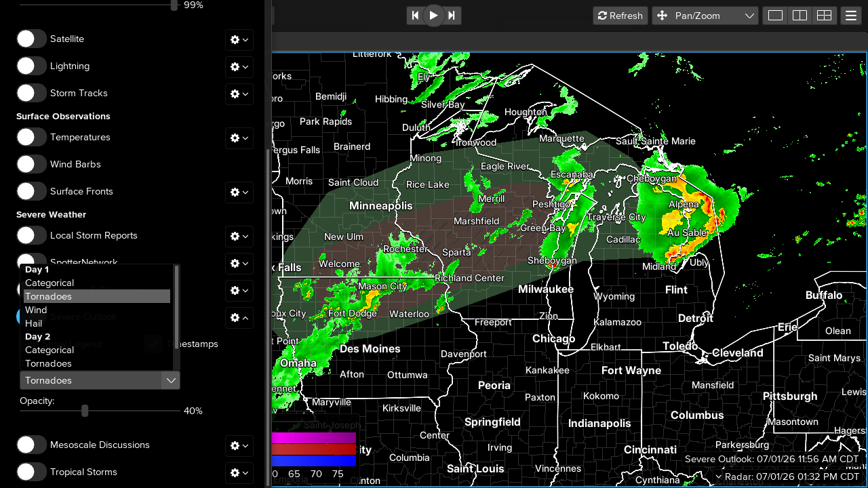Turn on Storm Tracks switch
868x488 pixels.
[32, 94]
